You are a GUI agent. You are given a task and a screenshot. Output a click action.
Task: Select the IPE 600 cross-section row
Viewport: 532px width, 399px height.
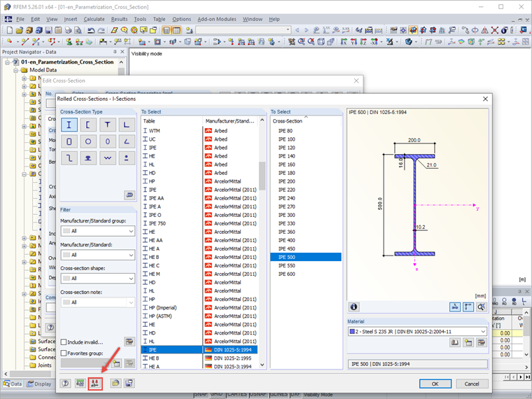click(306, 274)
